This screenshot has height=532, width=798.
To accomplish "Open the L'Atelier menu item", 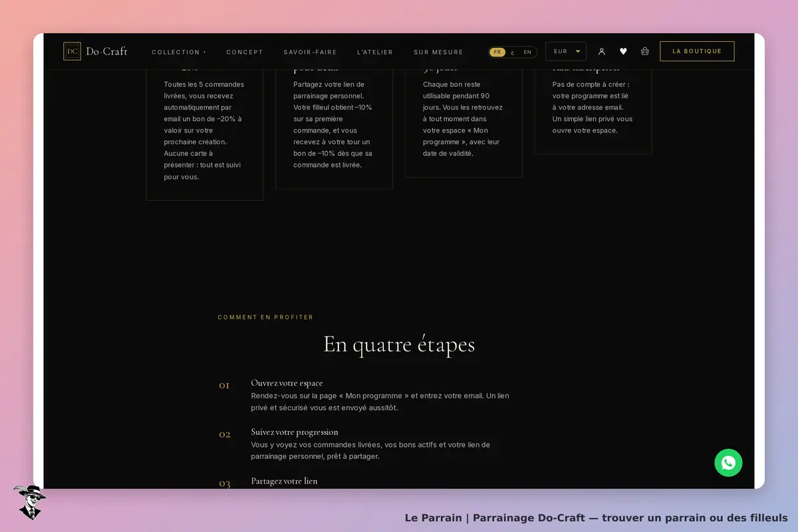I will tap(375, 52).
